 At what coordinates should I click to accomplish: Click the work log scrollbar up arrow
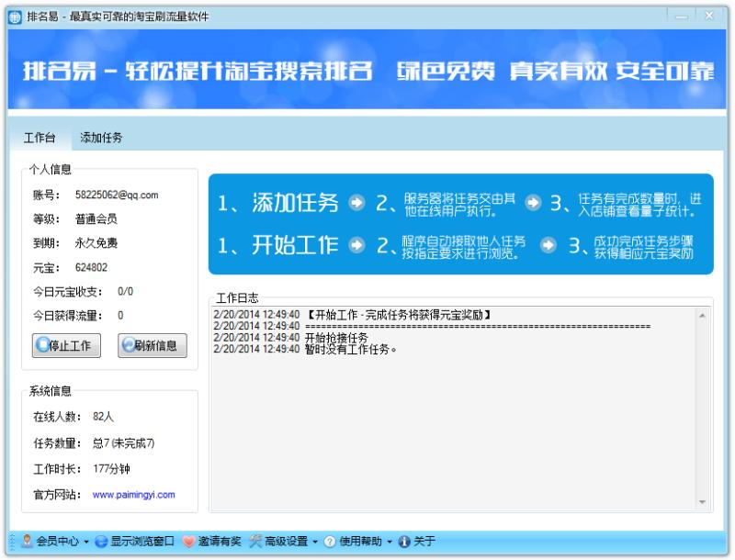[x=704, y=315]
